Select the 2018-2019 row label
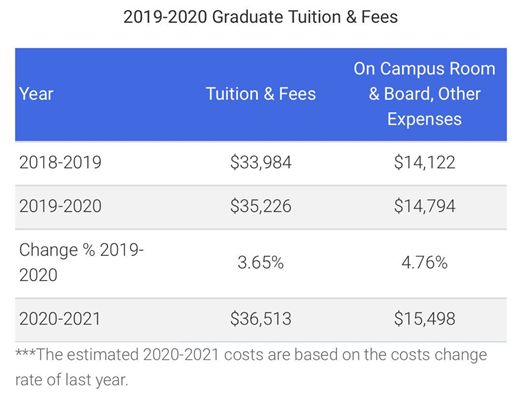 tap(60, 163)
